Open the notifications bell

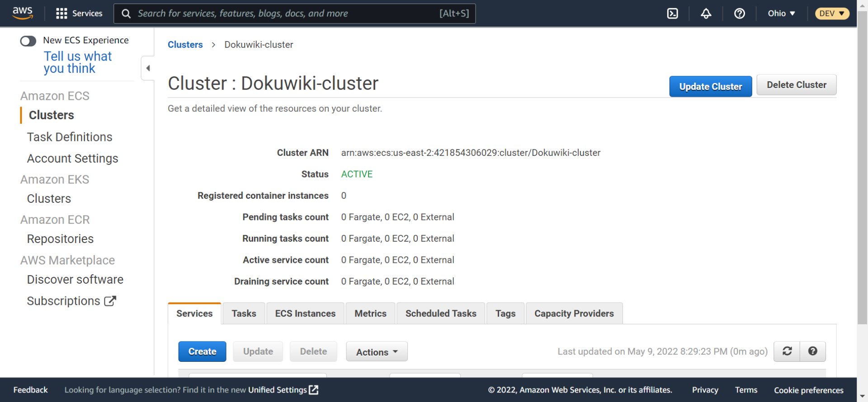pos(706,14)
